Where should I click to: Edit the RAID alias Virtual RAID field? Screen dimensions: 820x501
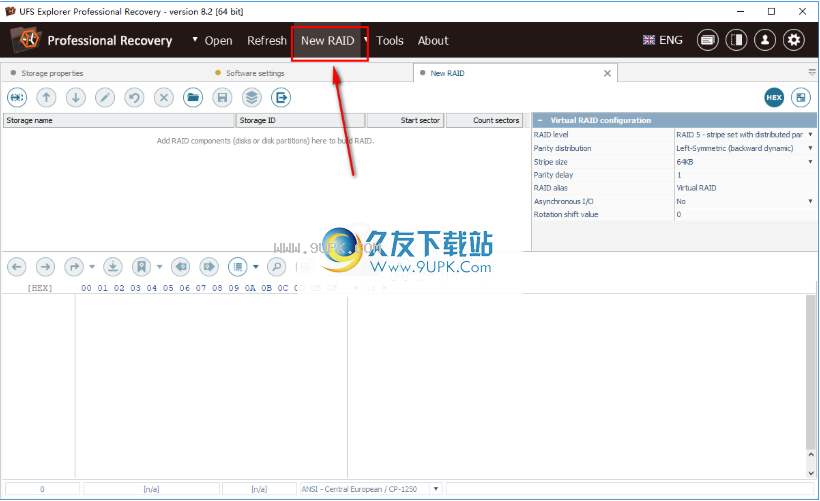(x=745, y=188)
